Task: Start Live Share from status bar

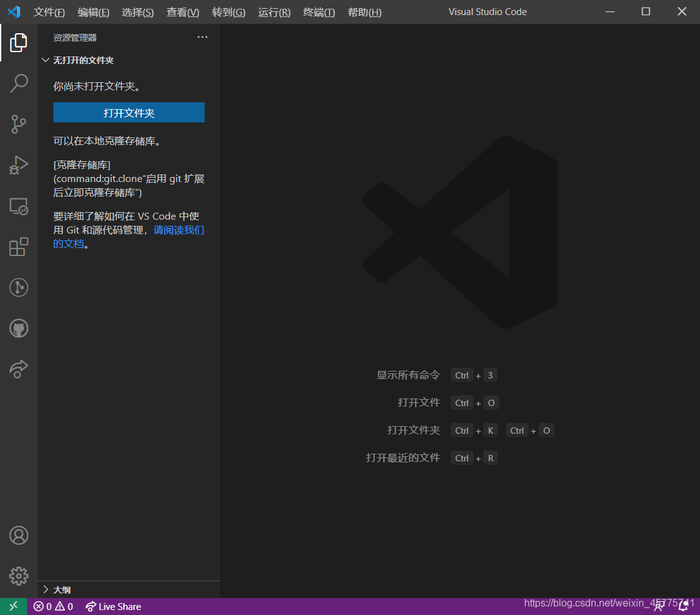Action: point(114,606)
